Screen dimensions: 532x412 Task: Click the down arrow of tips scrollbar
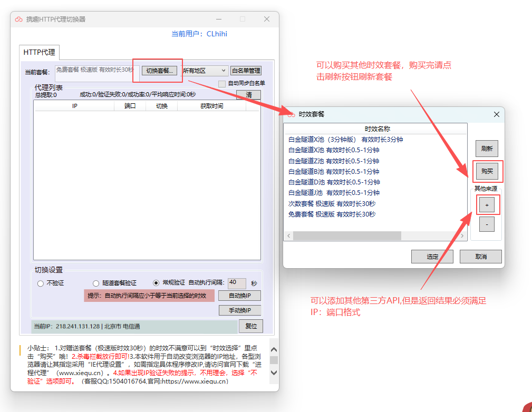274,372
